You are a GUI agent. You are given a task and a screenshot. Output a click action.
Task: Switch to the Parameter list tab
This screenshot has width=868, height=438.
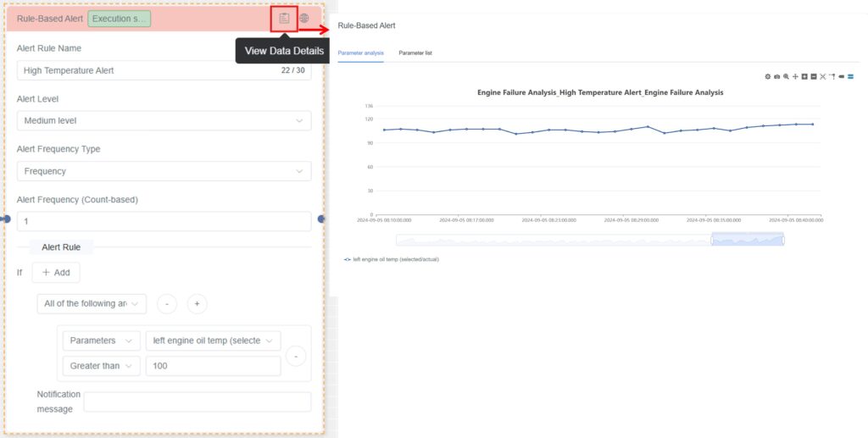coord(415,53)
